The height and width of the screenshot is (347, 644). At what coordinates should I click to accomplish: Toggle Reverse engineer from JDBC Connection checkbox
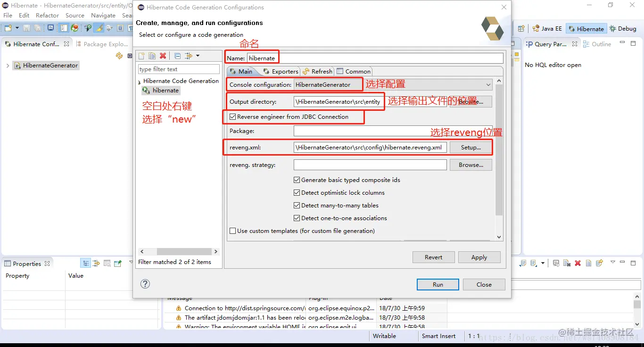click(x=232, y=116)
